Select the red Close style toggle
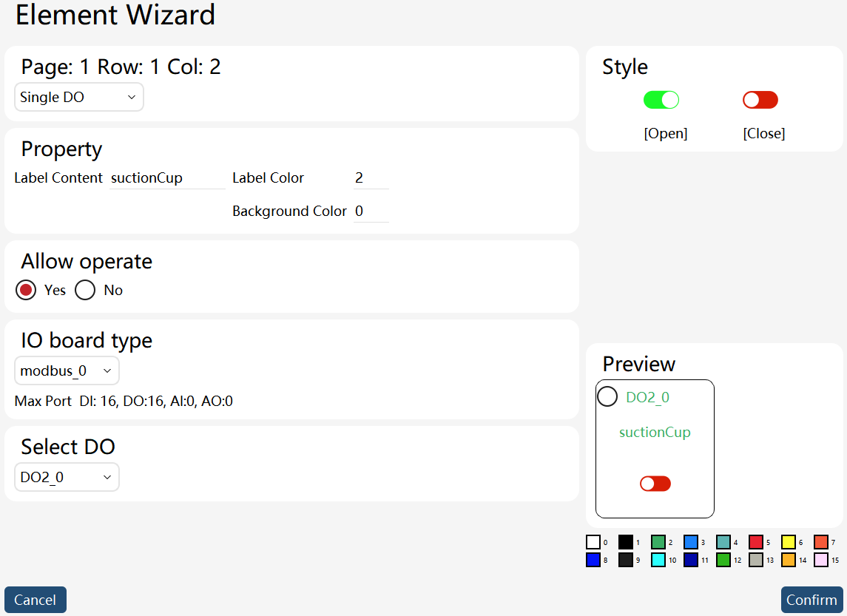 (760, 100)
